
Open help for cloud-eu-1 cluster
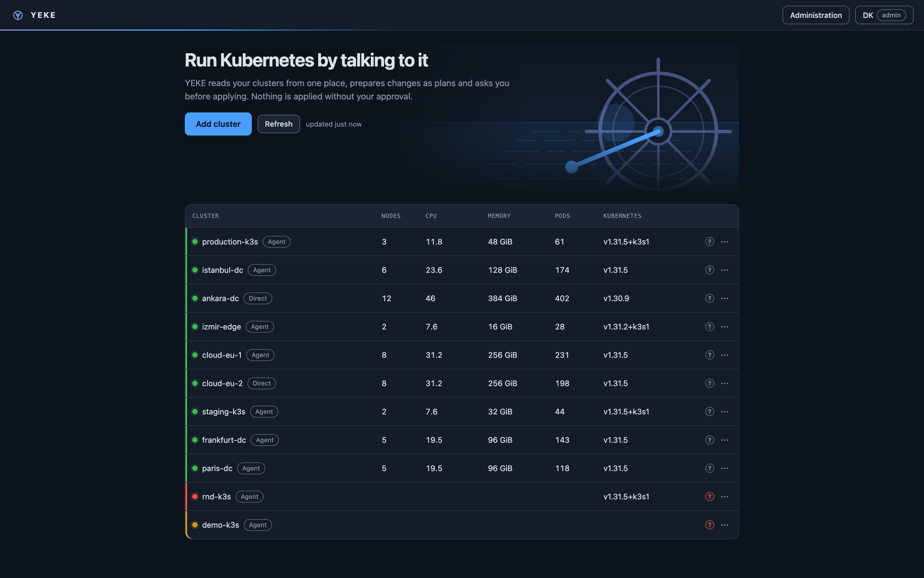[x=709, y=355]
